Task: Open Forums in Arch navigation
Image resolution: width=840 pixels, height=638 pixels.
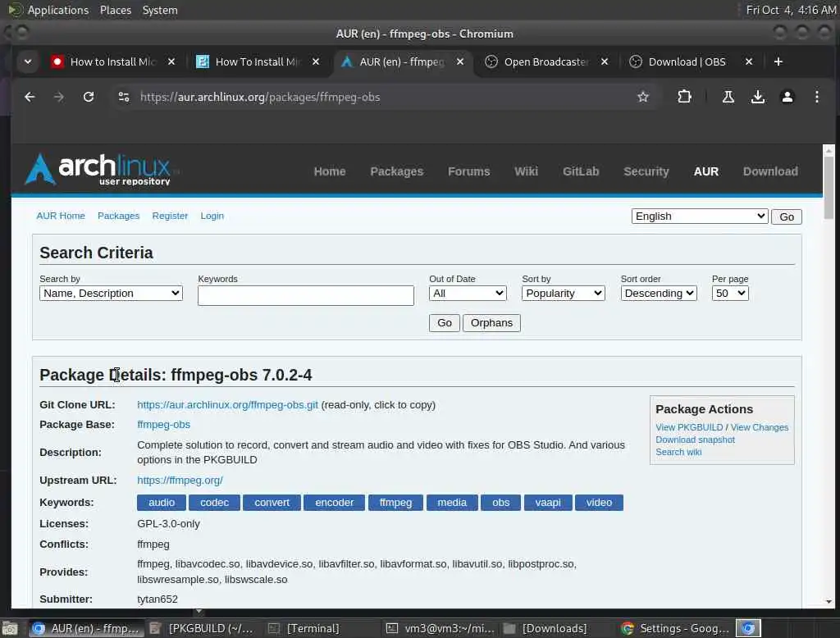Action: click(x=468, y=171)
